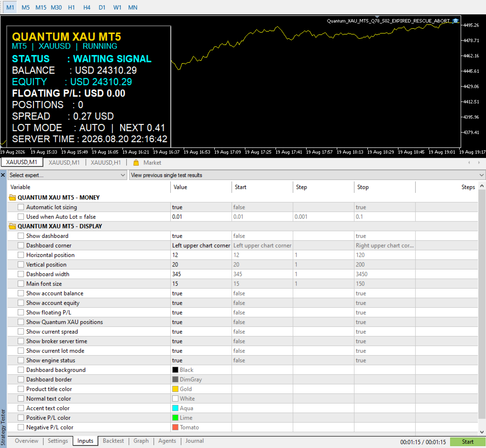Switch to the Backtest tab

(x=113, y=441)
